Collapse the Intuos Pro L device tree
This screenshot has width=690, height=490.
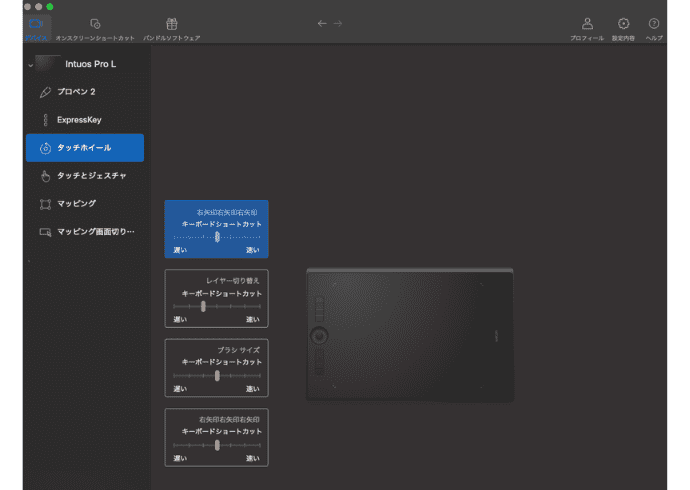click(x=31, y=65)
